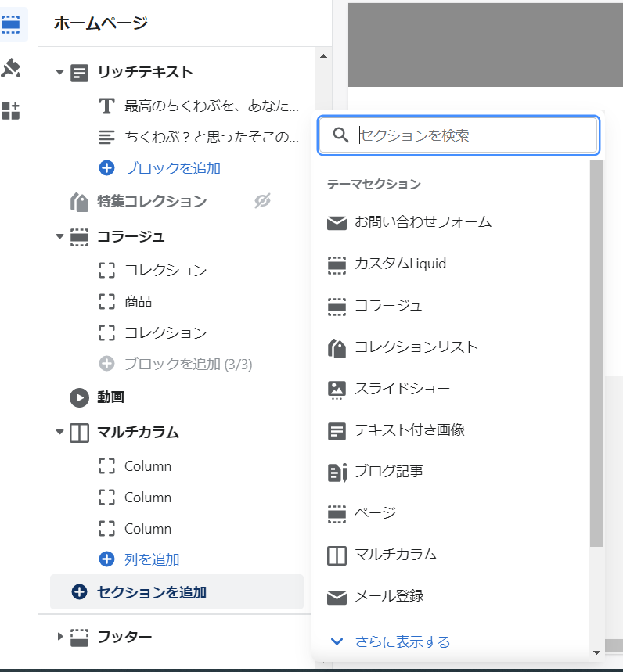Screen dimensions: 623x672
Task: Click the 特集コレクション tag icon
Action: point(79,202)
